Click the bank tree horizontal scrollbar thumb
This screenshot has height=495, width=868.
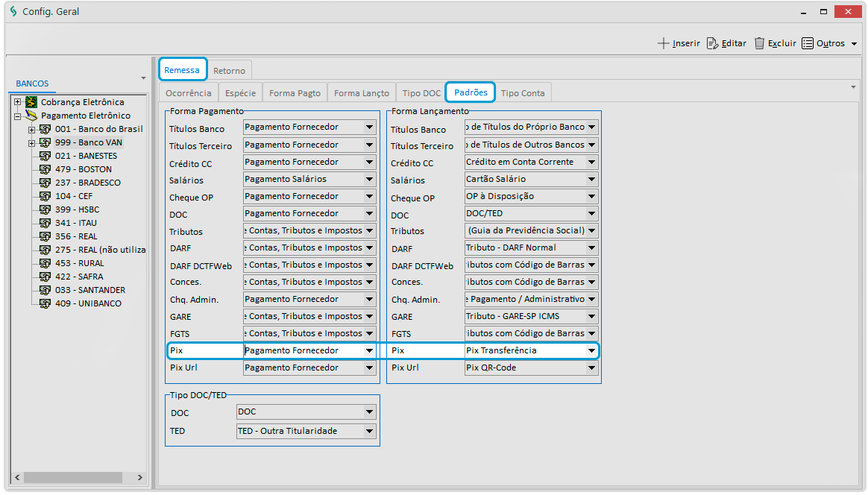click(x=73, y=477)
